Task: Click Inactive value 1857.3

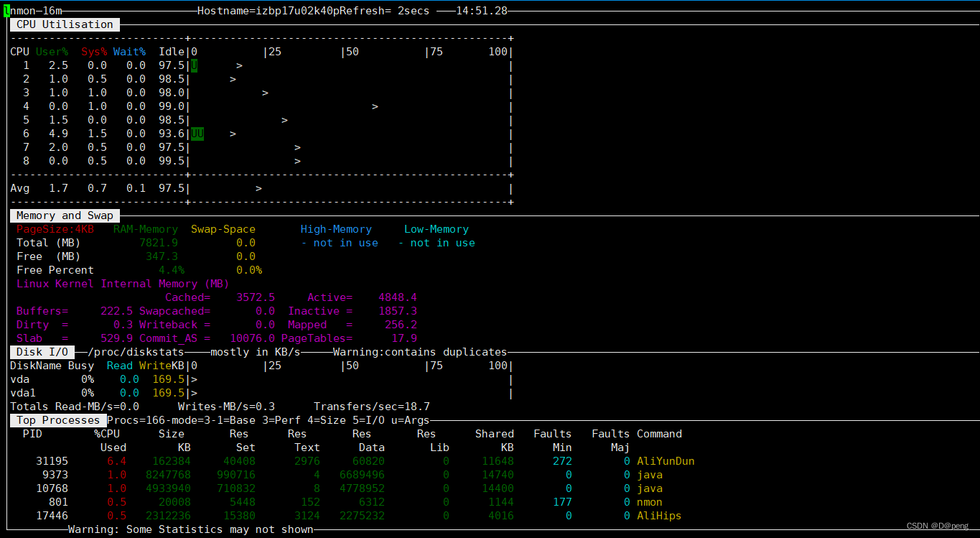Action: tap(398, 311)
